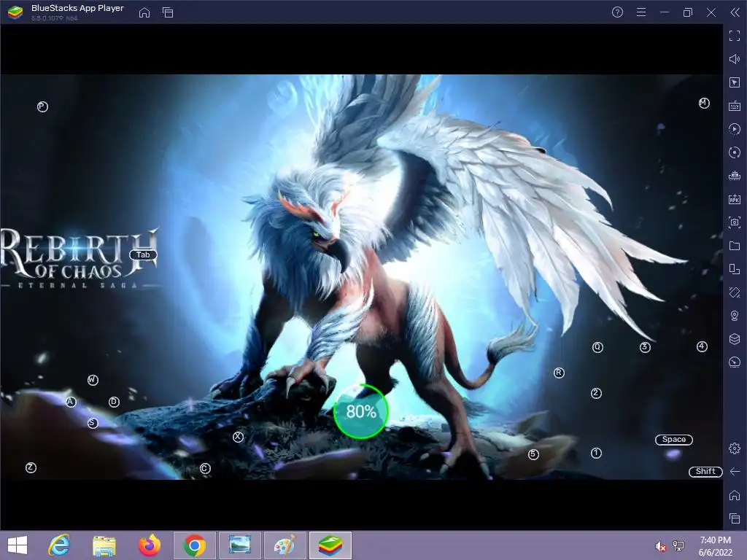Click the Q skill key overlay
This screenshot has width=747, height=560.
pyautogui.click(x=597, y=347)
